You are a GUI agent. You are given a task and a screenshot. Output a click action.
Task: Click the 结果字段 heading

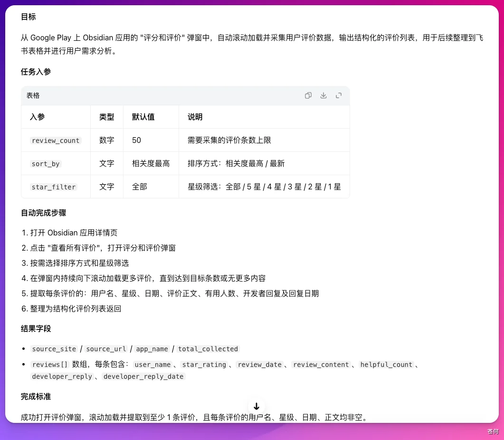(x=36, y=328)
